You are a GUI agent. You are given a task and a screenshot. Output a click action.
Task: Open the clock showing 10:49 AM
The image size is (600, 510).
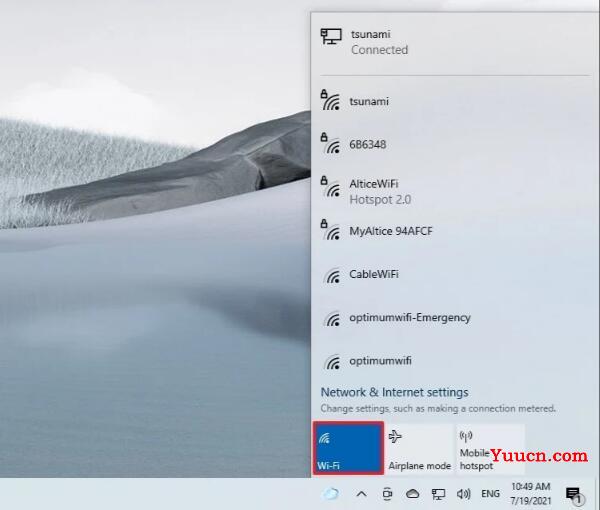pos(531,494)
